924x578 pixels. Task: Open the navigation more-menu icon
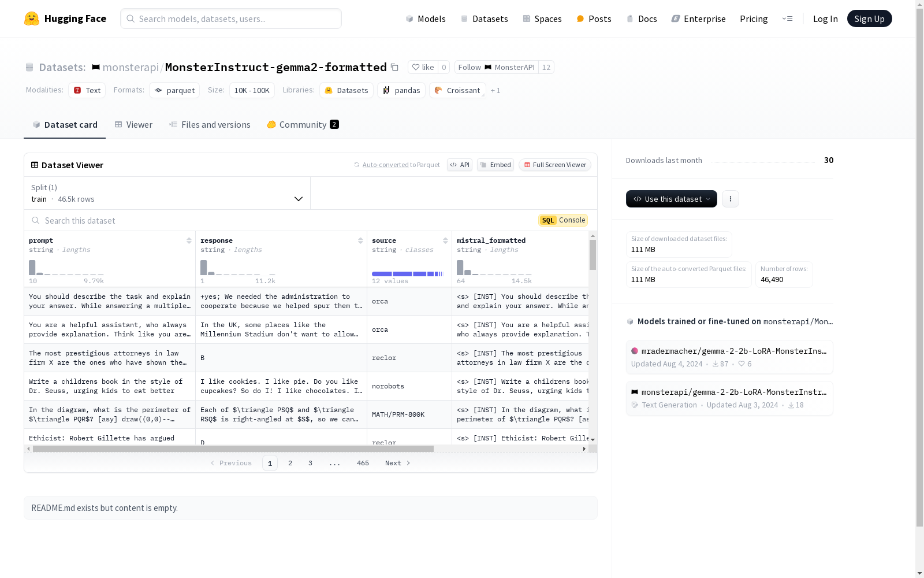point(787,18)
